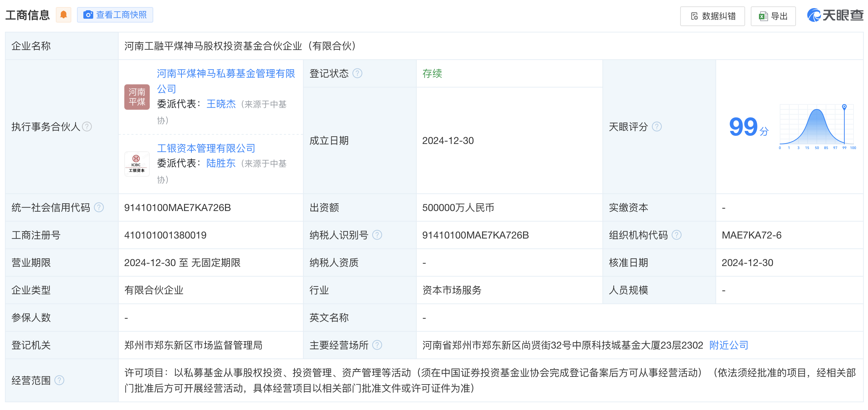Open 河南平煤神马私募基金管理有限公司 link

pyautogui.click(x=226, y=74)
